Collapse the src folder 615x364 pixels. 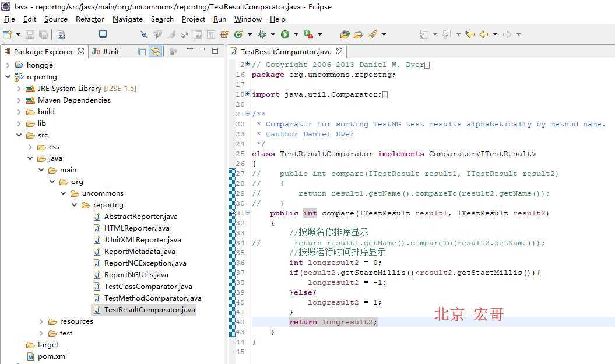[x=19, y=135]
